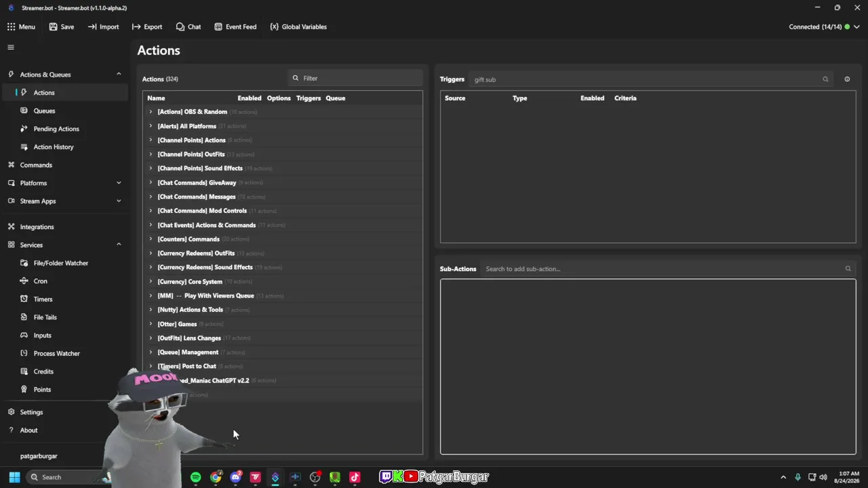Expand the [Channel Points] Actions group
The image size is (868, 488).
[151, 140]
